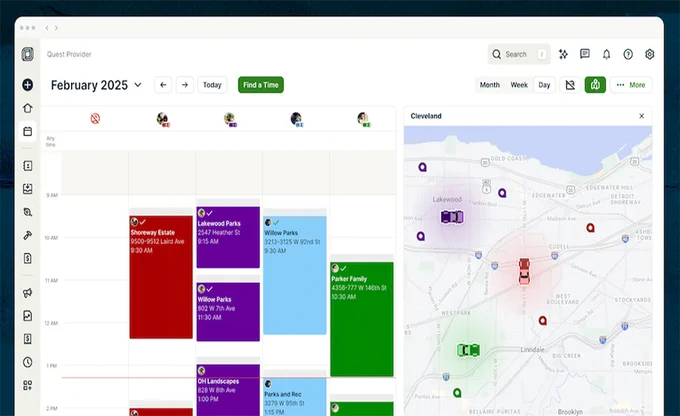
Task: Go to previous period with left arrow
Action: pyautogui.click(x=163, y=85)
